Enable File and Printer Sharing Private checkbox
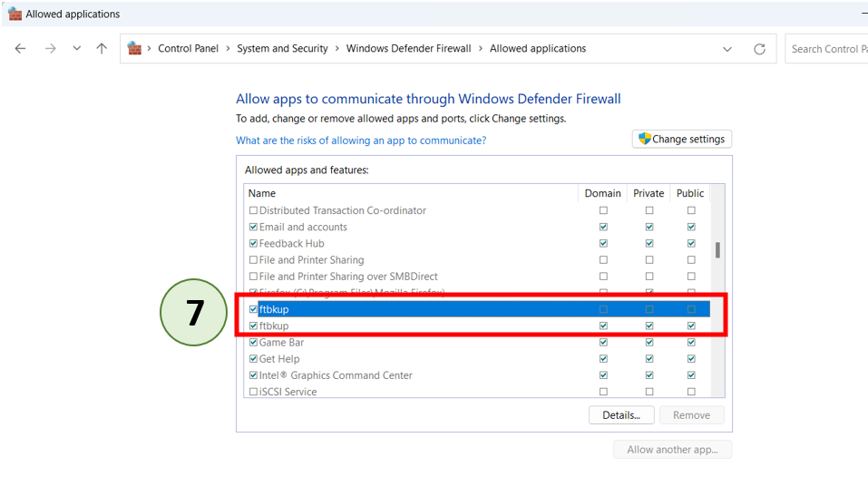The image size is (868, 486). (x=649, y=260)
